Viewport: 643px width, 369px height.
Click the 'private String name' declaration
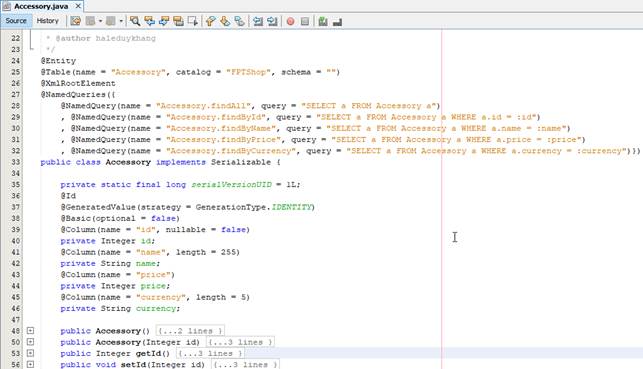coord(110,264)
